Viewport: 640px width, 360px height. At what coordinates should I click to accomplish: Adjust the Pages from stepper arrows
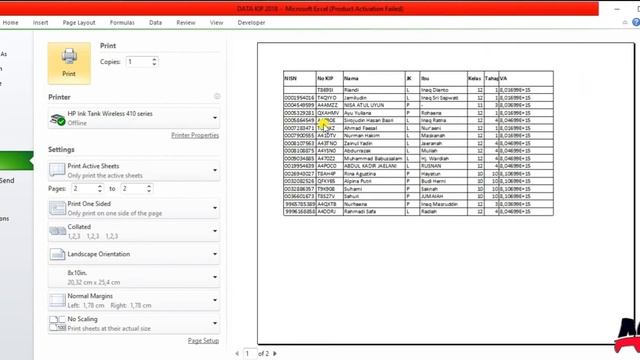(100, 189)
